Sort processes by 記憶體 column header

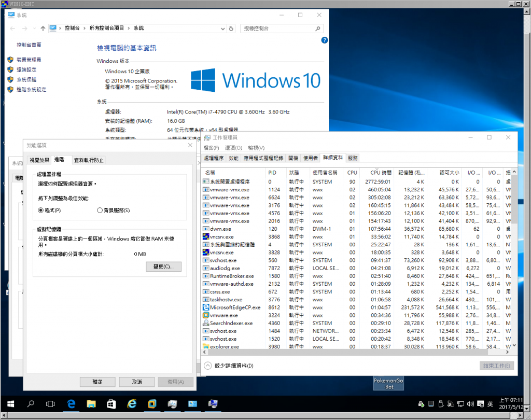(411, 172)
